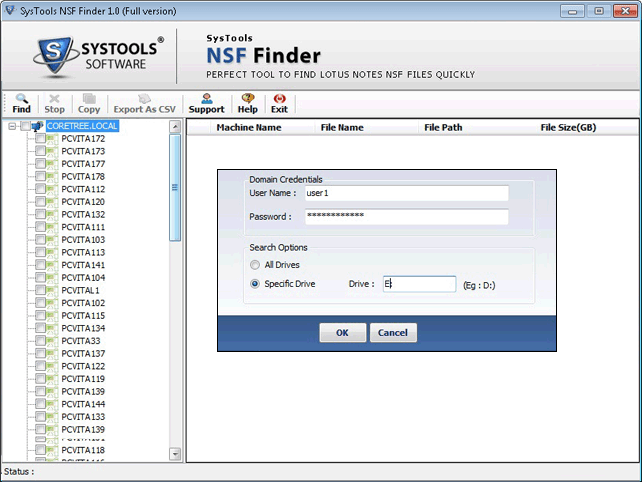The width and height of the screenshot is (642, 482).
Task: Click the computer icon beside PCVITA112
Action: (52, 189)
